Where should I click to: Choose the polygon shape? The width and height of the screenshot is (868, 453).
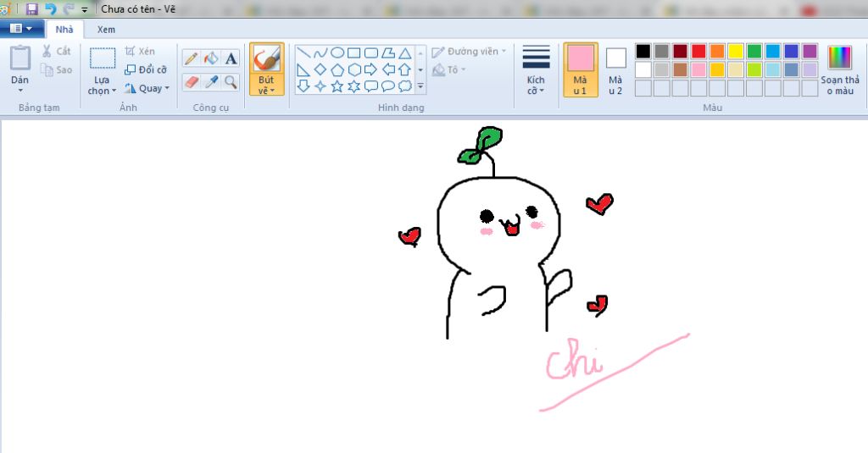[388, 53]
